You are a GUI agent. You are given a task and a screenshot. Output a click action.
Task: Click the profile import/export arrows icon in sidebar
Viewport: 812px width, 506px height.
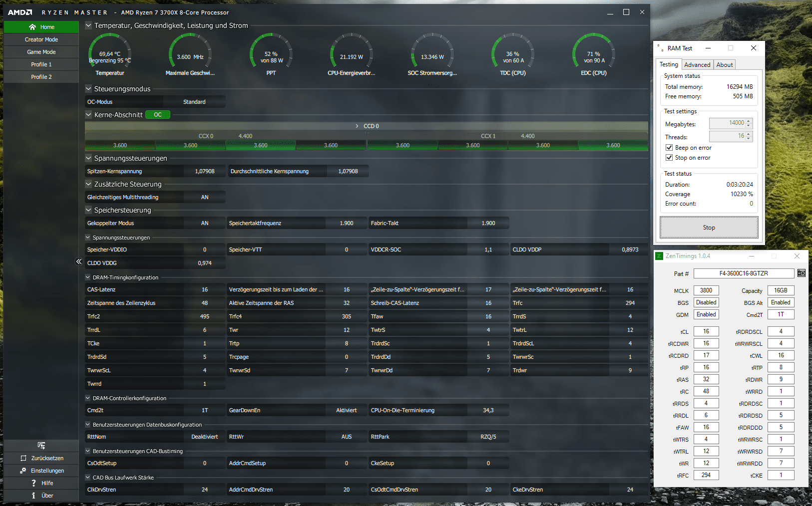(x=41, y=445)
